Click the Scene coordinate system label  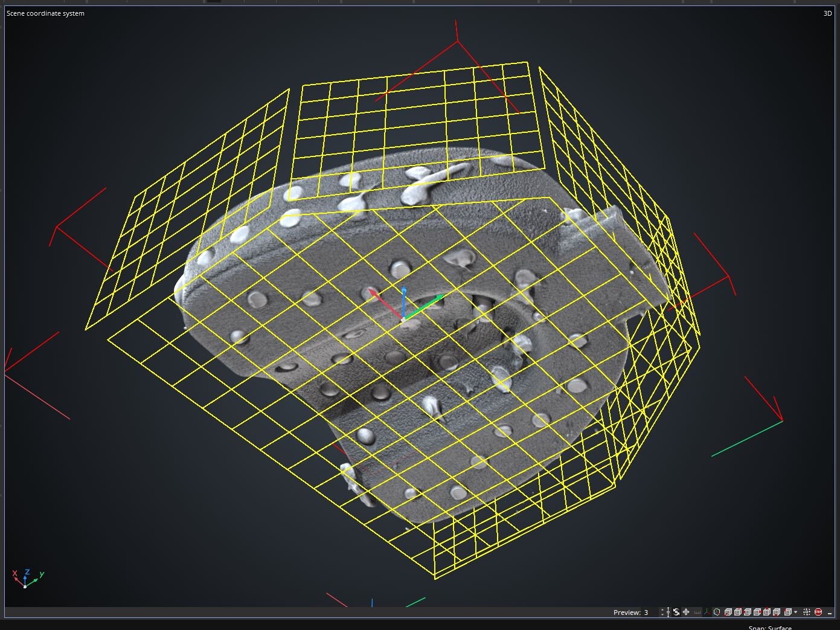45,13
